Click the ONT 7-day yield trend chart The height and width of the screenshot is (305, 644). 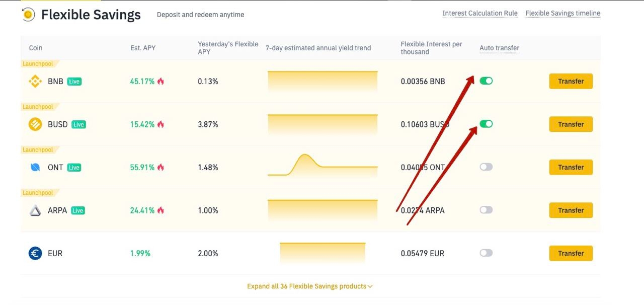tap(322, 165)
